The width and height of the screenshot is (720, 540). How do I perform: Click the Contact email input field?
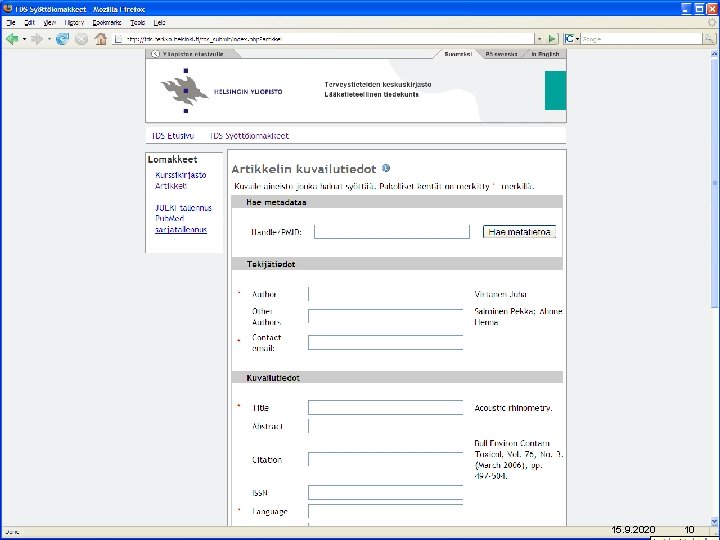[x=385, y=343]
